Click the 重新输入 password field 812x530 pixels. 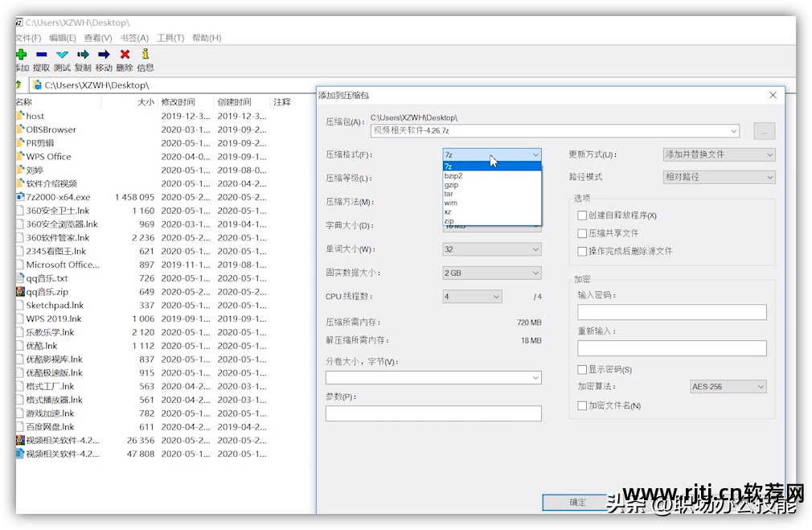coord(671,348)
